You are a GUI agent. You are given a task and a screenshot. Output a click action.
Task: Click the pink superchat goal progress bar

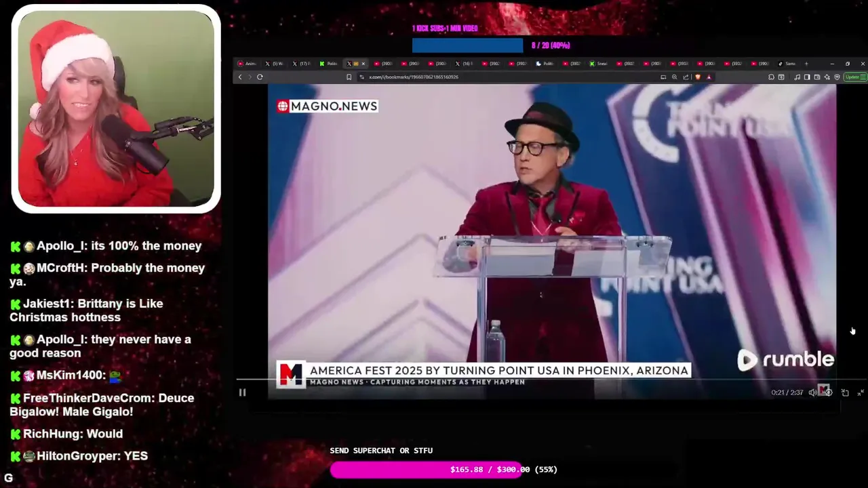point(426,469)
